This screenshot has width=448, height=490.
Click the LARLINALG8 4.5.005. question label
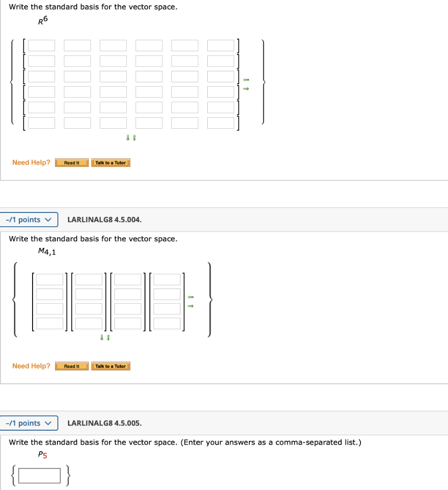point(104,423)
